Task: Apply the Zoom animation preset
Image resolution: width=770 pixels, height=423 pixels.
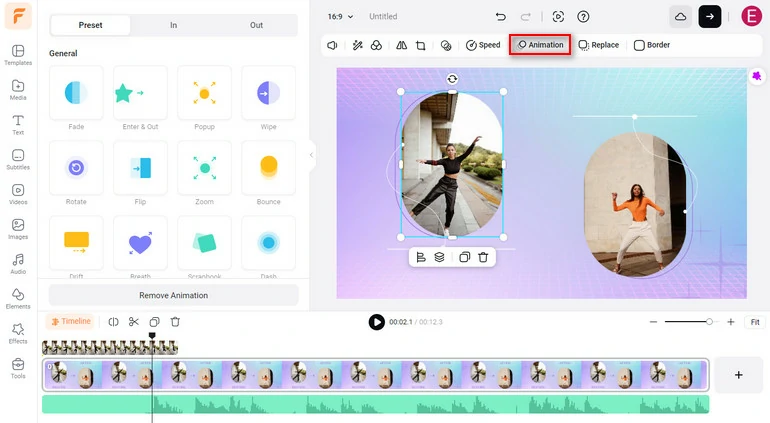Action: [x=204, y=168]
